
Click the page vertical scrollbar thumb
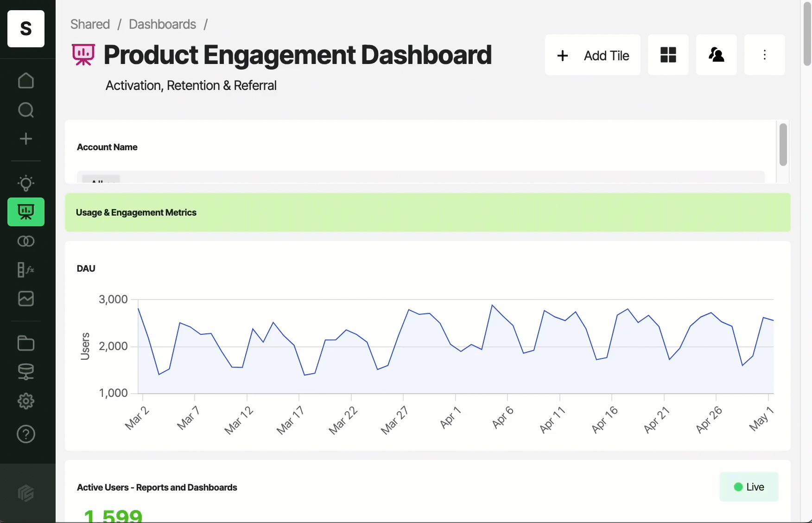click(807, 33)
